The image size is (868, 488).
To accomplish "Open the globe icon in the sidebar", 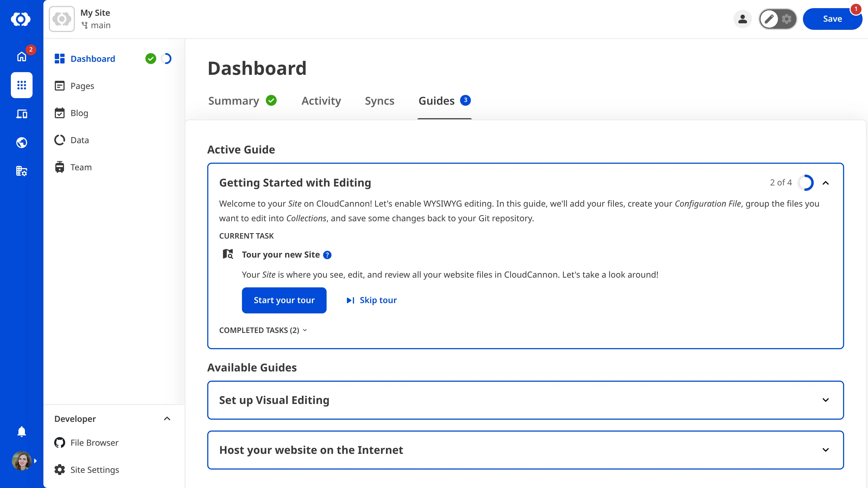I will tap(22, 142).
